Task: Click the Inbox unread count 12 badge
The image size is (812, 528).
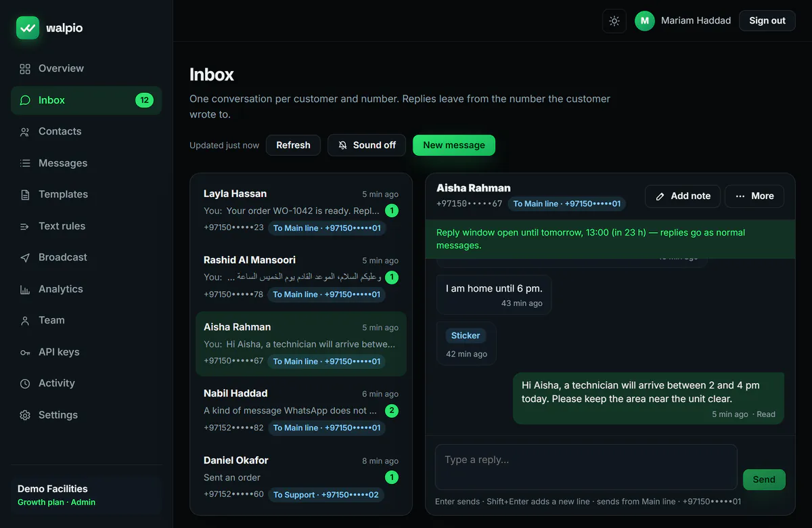Action: point(144,100)
